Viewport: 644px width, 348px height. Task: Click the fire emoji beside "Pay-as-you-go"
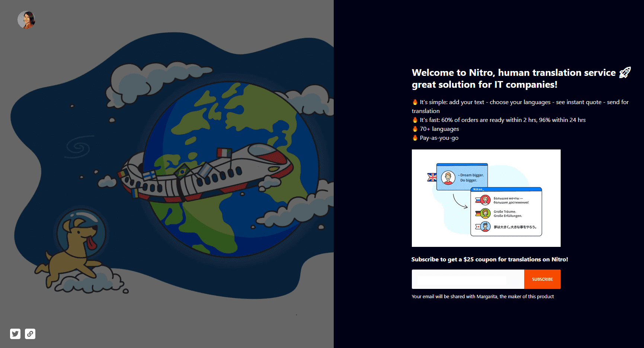(415, 138)
